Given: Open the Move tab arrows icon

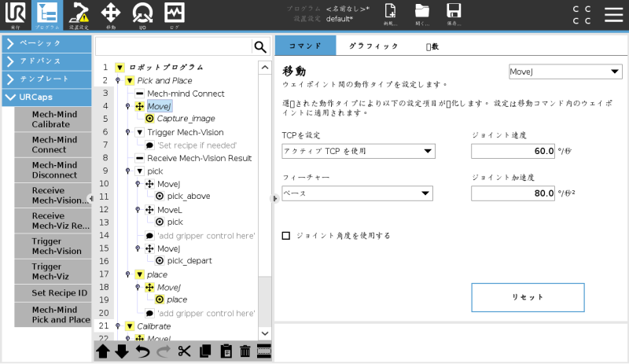Looking at the screenshot, I should (111, 15).
